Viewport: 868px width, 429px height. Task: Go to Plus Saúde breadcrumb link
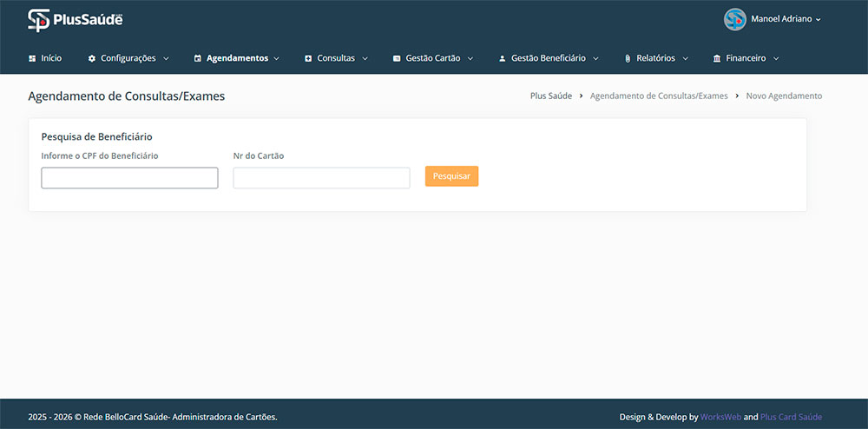pyautogui.click(x=550, y=96)
